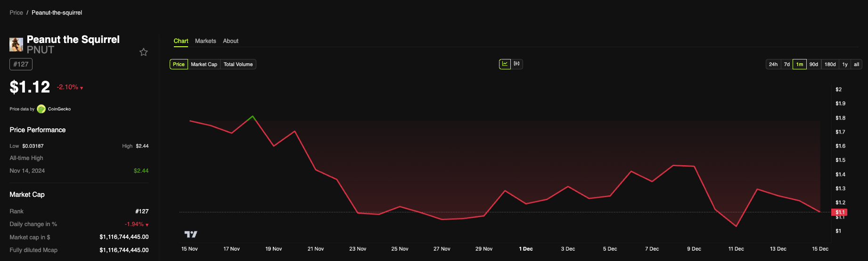The height and width of the screenshot is (261, 868).
Task: Set chart range to 180d
Action: pos(830,64)
